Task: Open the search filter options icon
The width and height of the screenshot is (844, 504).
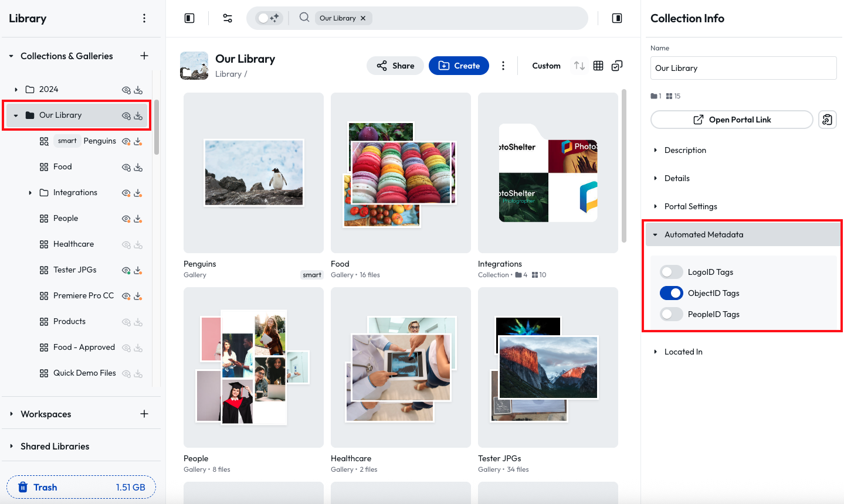Action: point(228,18)
